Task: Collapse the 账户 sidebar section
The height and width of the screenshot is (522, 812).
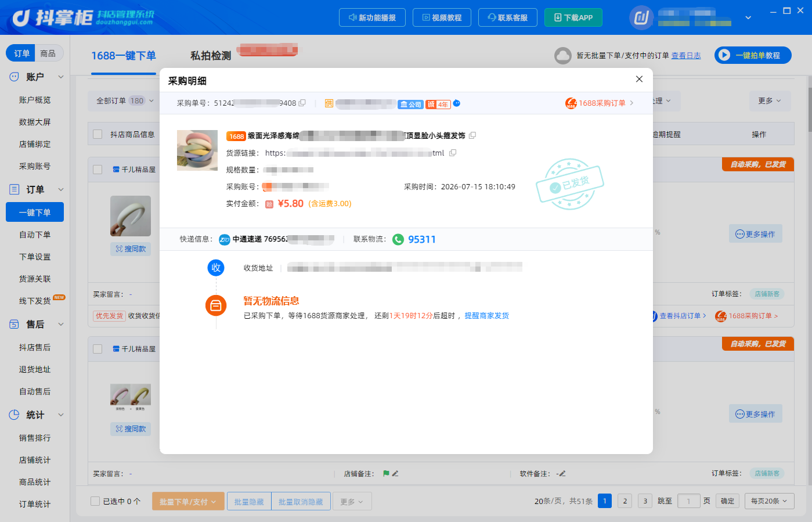Action: point(61,77)
